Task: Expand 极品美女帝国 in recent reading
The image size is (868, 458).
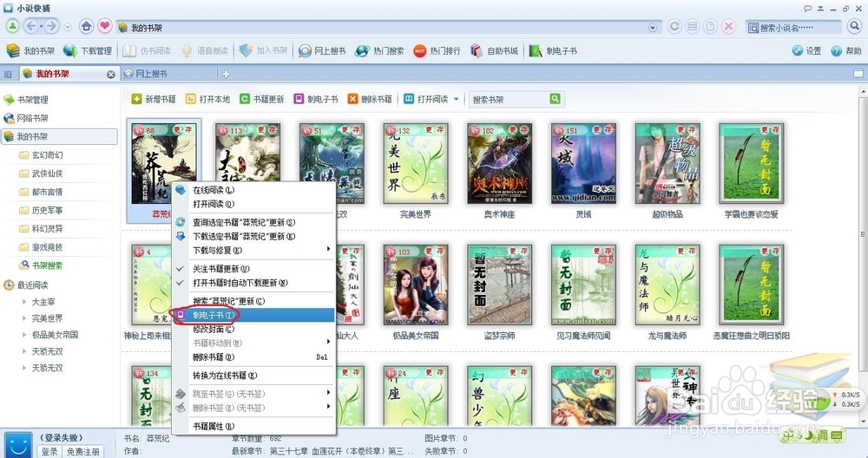Action: click(24, 335)
